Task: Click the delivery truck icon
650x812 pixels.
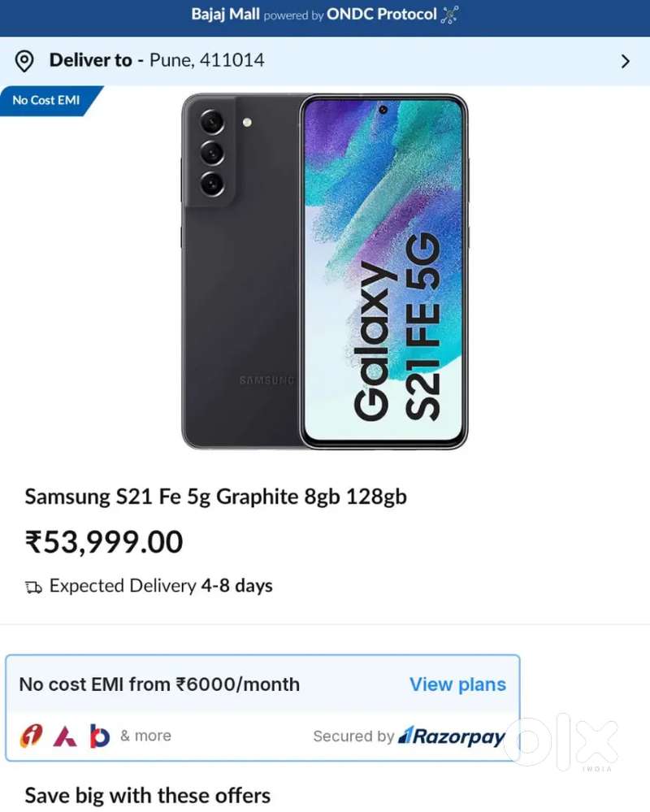Action: (33, 587)
